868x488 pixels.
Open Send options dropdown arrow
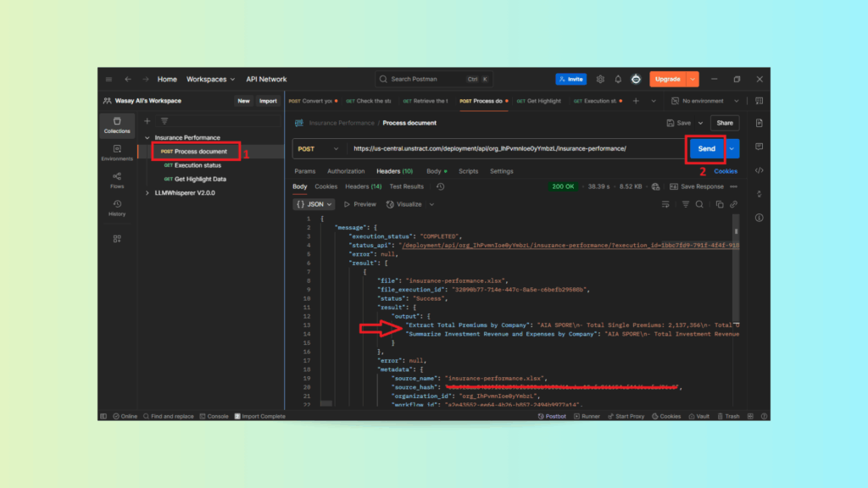[732, 149]
